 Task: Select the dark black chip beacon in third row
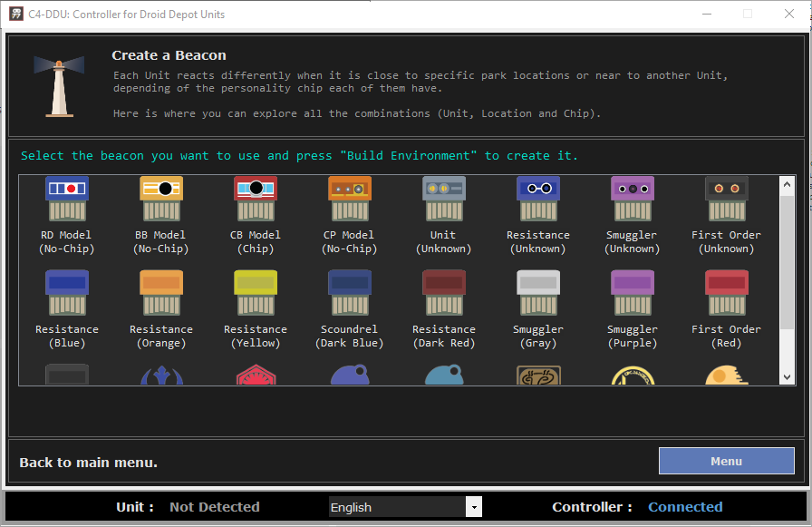(x=67, y=375)
